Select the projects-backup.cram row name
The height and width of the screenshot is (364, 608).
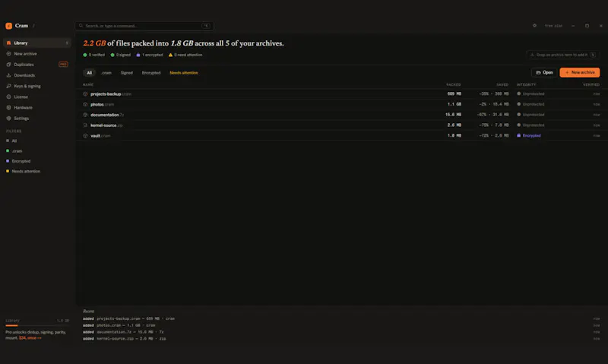[x=111, y=93]
